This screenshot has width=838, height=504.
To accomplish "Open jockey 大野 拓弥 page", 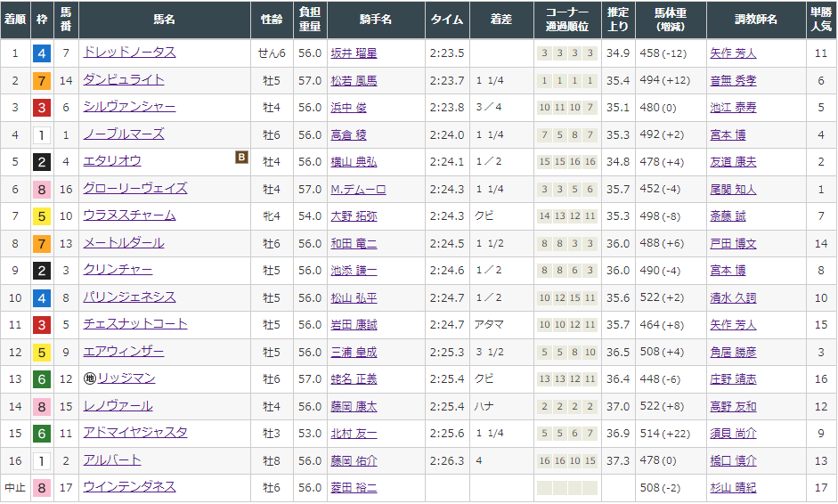I will tap(354, 215).
